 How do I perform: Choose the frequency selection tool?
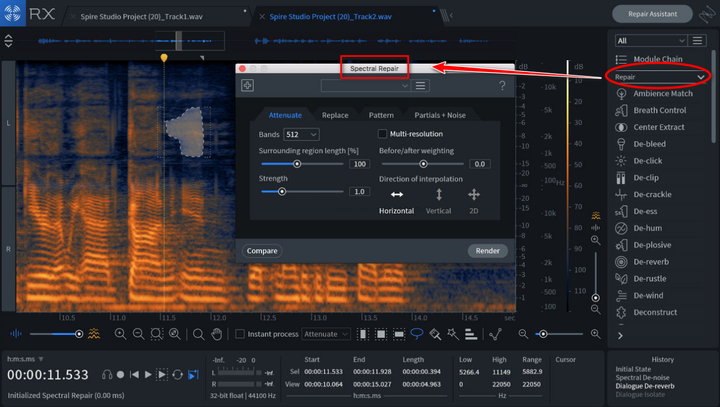coord(399,334)
